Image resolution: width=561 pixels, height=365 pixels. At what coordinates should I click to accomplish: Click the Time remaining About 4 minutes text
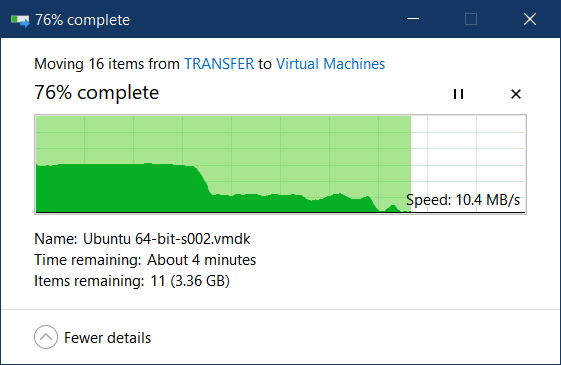coord(145,260)
